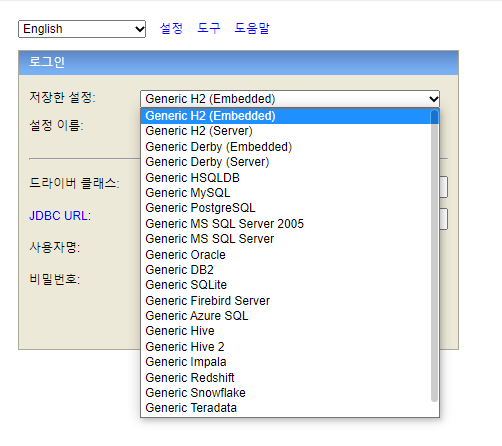Select Generic MS SQL Server 2005
The image size is (502, 446).
pyautogui.click(x=286, y=224)
